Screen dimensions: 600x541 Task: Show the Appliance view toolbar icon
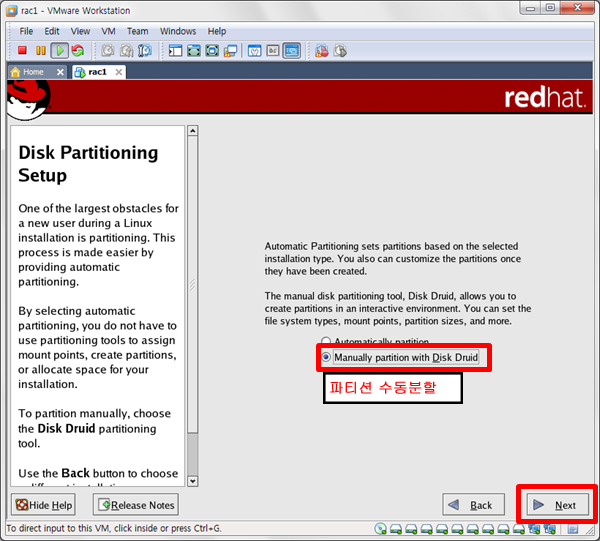click(x=273, y=51)
